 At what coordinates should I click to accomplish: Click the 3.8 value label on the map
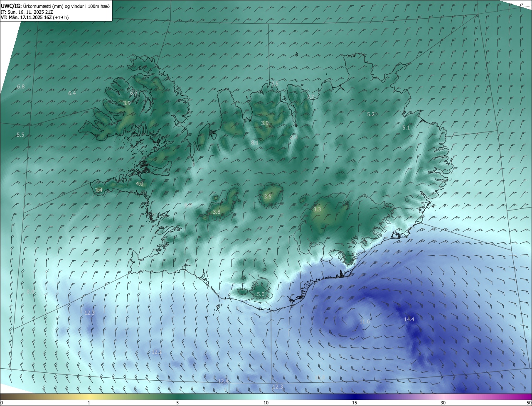point(217,212)
